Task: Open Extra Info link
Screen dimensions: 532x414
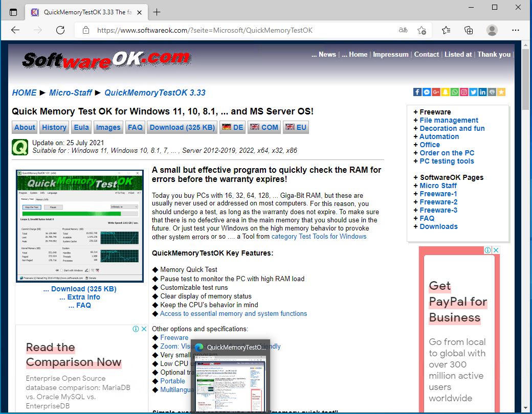Action: 80,297
